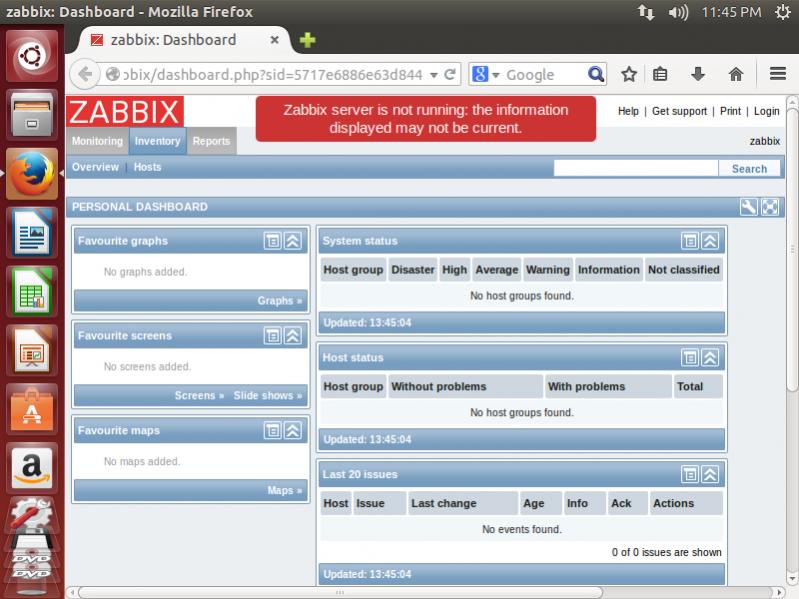799x599 pixels.
Task: Open the Maps » link
Action: click(x=284, y=490)
